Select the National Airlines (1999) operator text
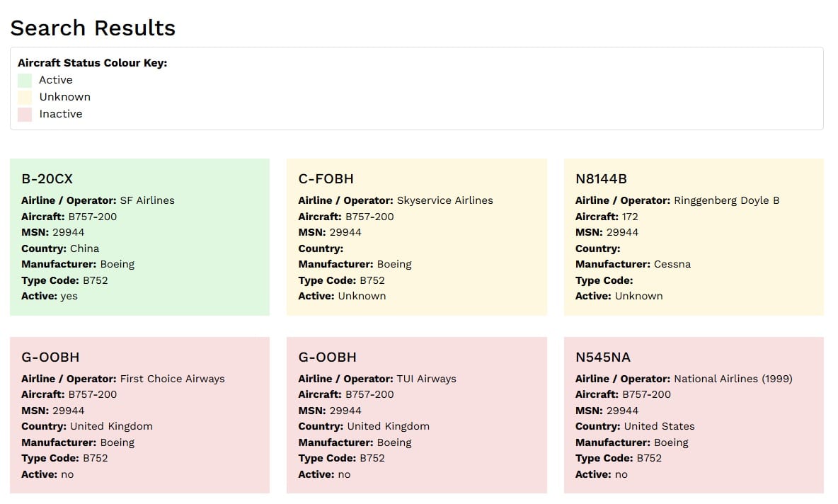 point(733,379)
